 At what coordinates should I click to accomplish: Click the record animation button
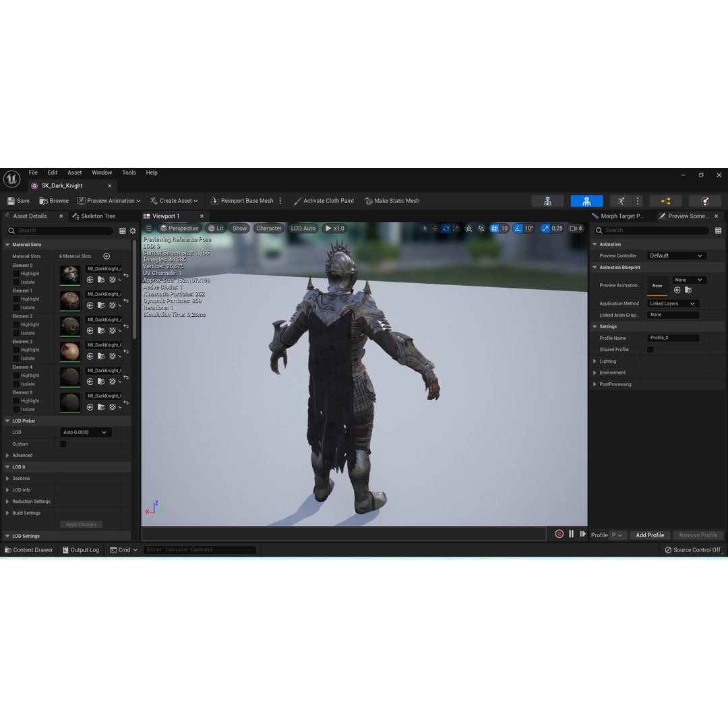559,534
